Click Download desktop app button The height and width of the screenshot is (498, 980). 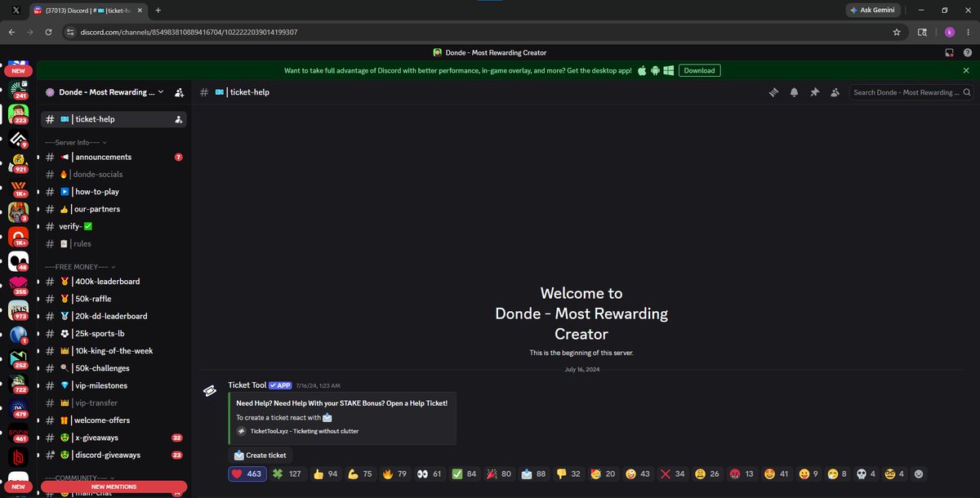click(x=699, y=70)
